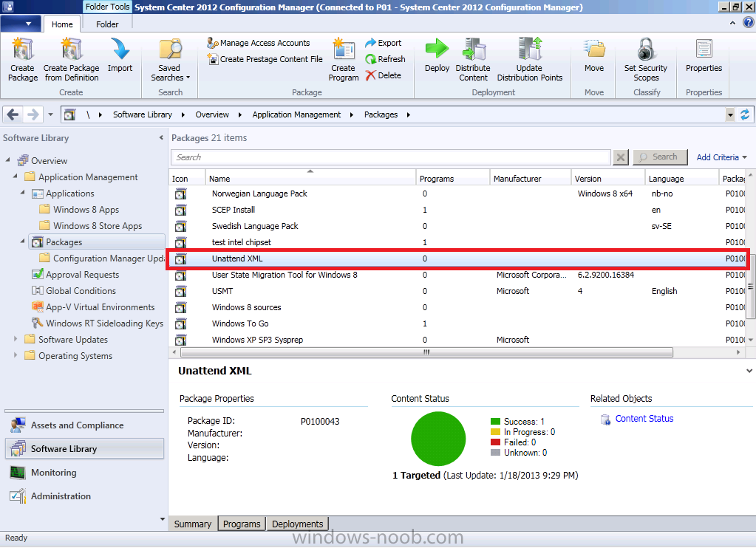Open Assets and Compliance workspace
756x548 pixels.
[x=84, y=425]
